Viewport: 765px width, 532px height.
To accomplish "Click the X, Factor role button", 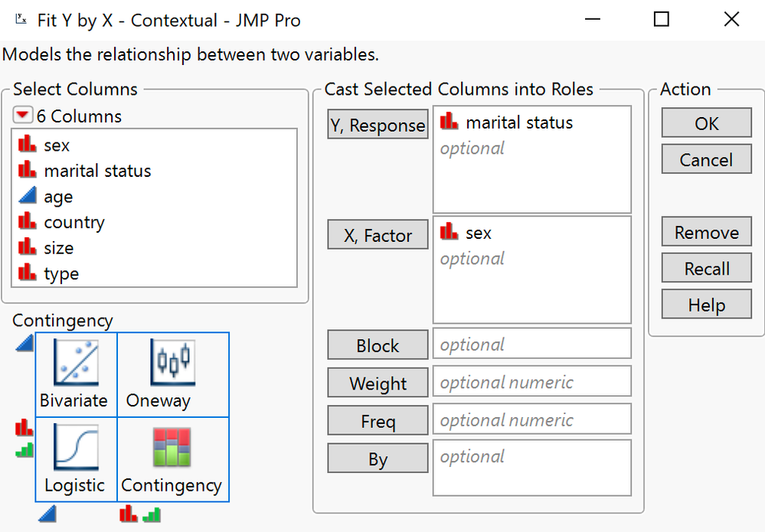I will pos(377,234).
